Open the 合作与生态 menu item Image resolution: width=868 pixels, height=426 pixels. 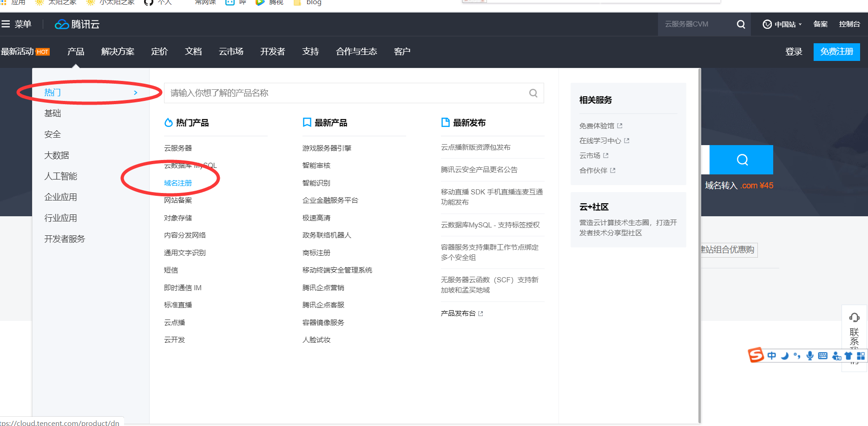356,51
